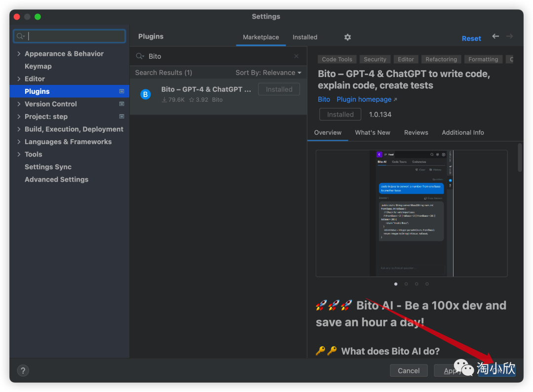Click the Bito plugin B logo
Image resolution: width=533 pixels, height=392 pixels.
[146, 94]
